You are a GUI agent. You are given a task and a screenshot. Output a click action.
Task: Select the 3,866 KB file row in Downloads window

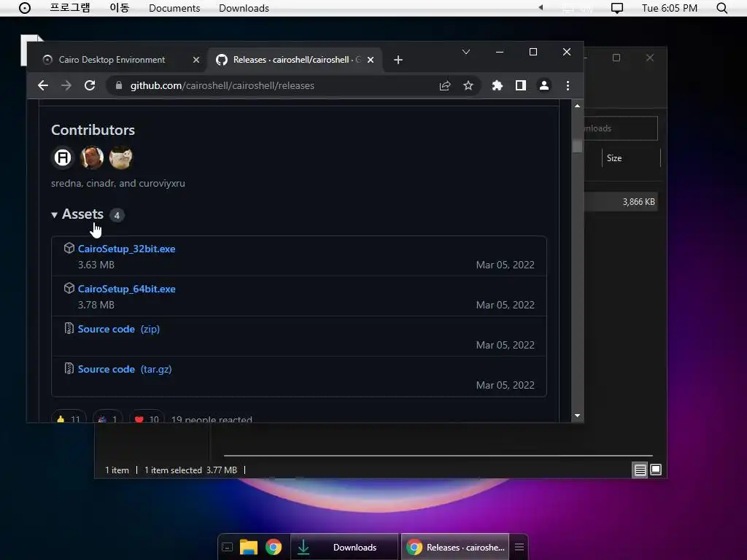click(x=621, y=202)
